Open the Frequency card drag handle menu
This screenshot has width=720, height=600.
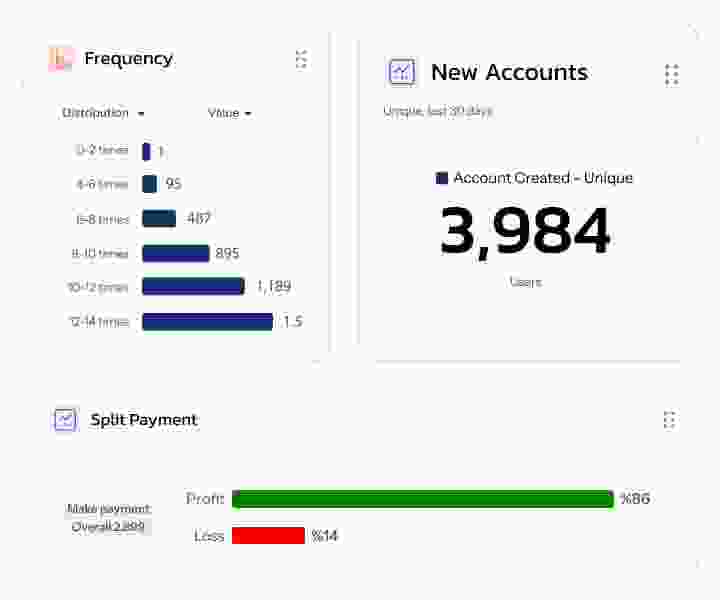[x=301, y=59]
